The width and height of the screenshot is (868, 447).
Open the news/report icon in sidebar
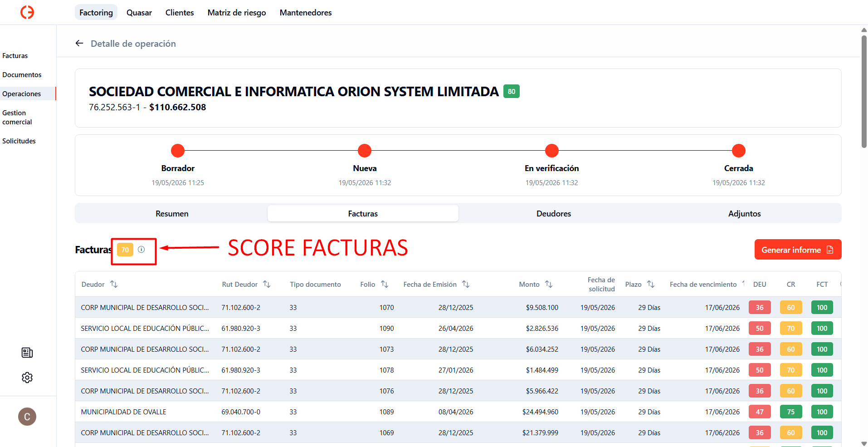[27, 353]
